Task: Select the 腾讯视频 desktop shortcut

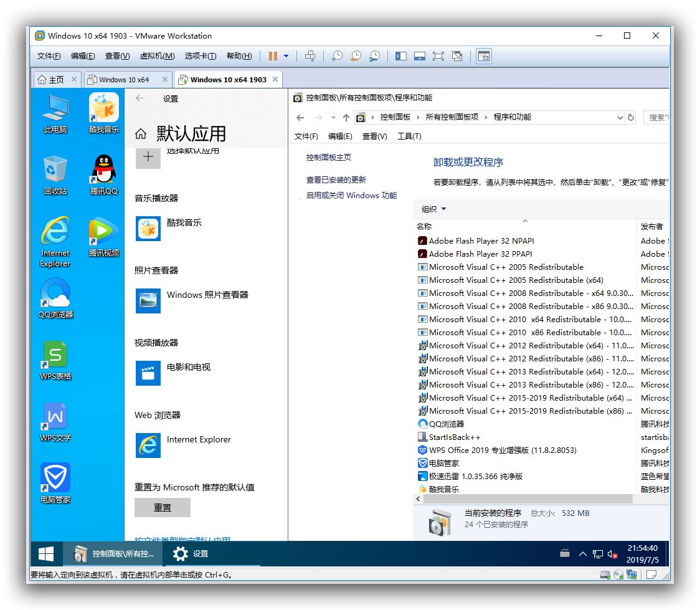Action: pos(104,237)
